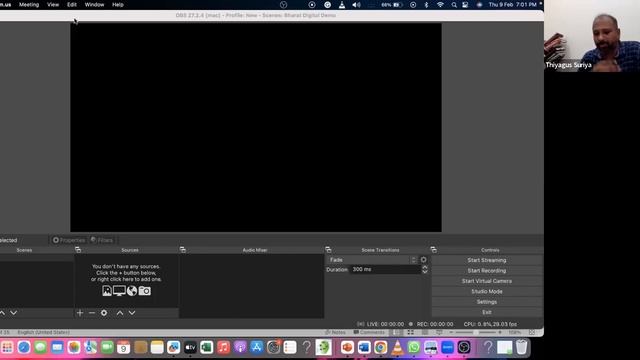Open OBS from the dock
640x360 pixels.
pos(464,347)
